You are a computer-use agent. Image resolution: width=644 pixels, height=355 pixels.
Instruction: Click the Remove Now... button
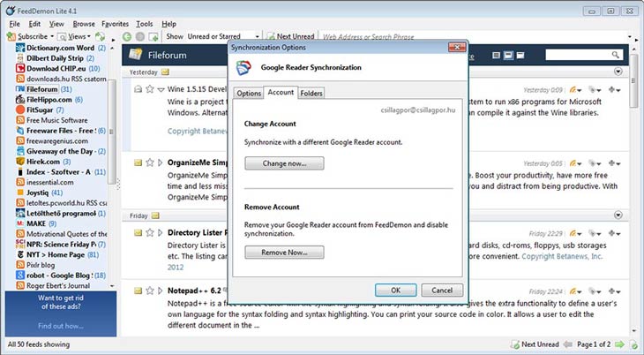(x=284, y=253)
